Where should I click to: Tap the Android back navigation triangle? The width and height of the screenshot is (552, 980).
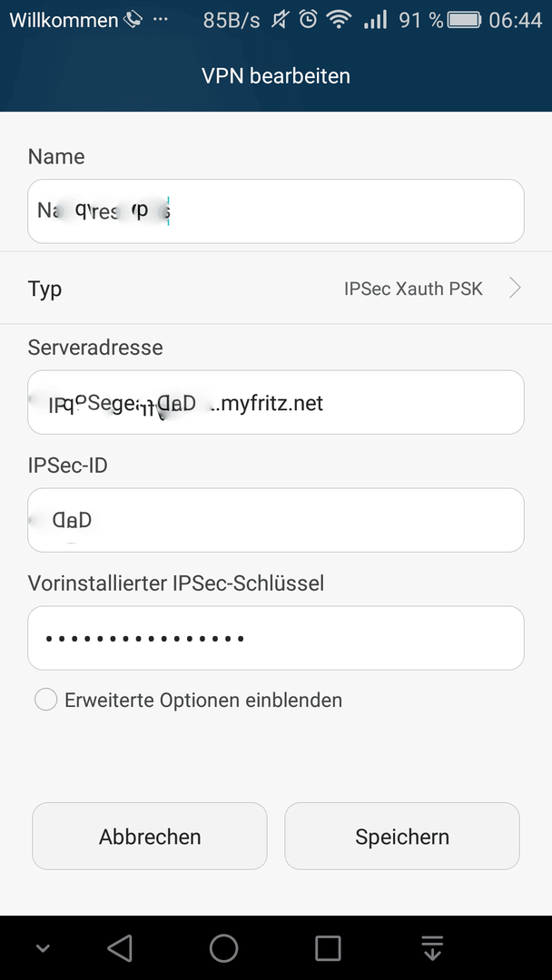click(120, 947)
